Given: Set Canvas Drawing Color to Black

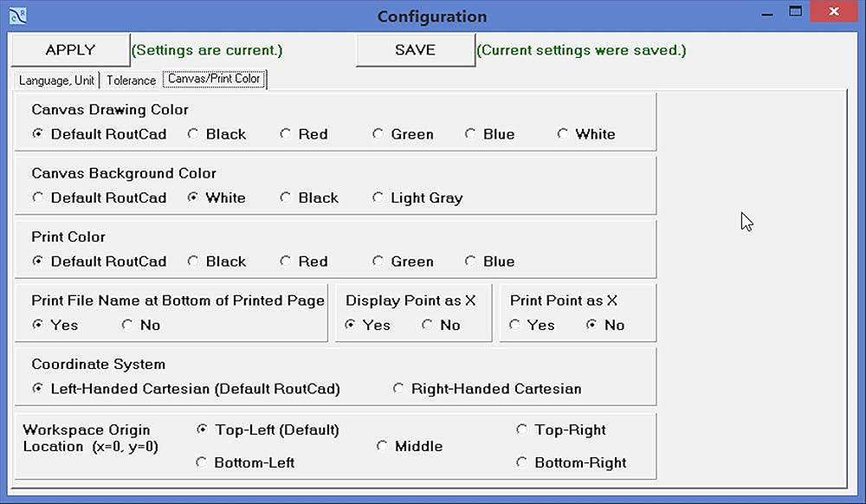Looking at the screenshot, I should click(193, 134).
